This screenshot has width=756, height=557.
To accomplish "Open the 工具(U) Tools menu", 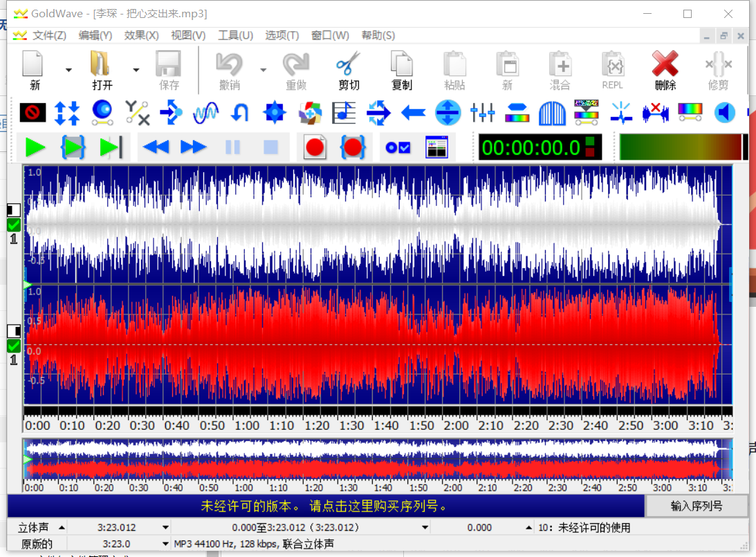I will pyautogui.click(x=235, y=36).
